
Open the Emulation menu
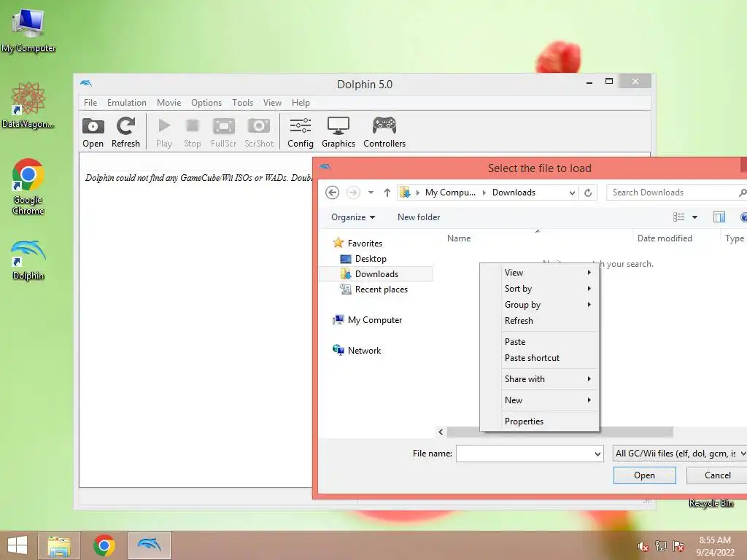(x=127, y=102)
